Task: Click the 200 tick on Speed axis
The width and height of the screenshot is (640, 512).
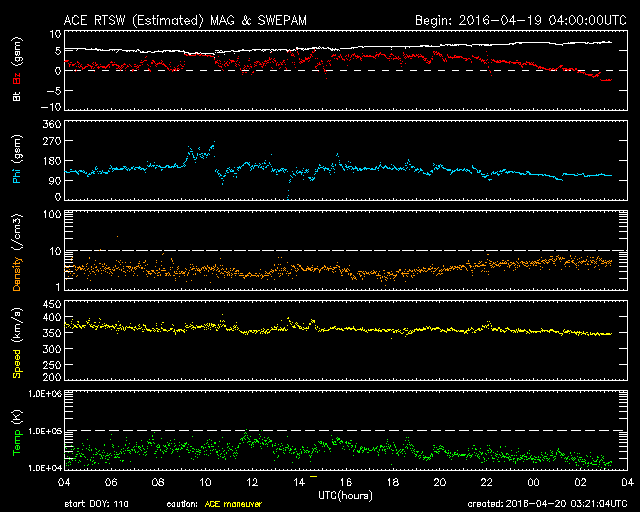Action: 52,377
